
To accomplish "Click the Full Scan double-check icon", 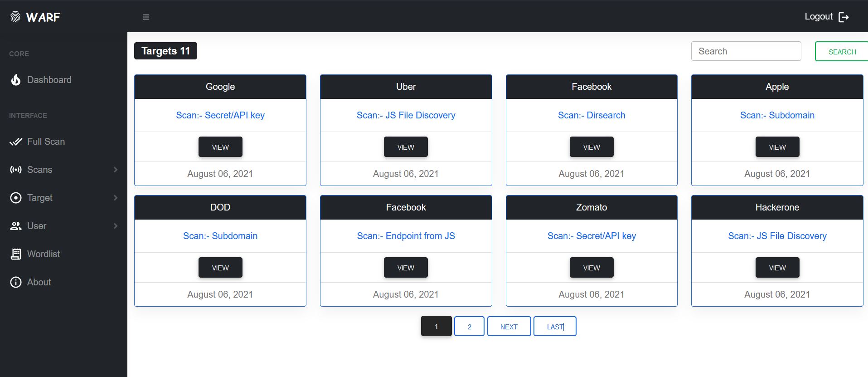I will click(x=16, y=142).
